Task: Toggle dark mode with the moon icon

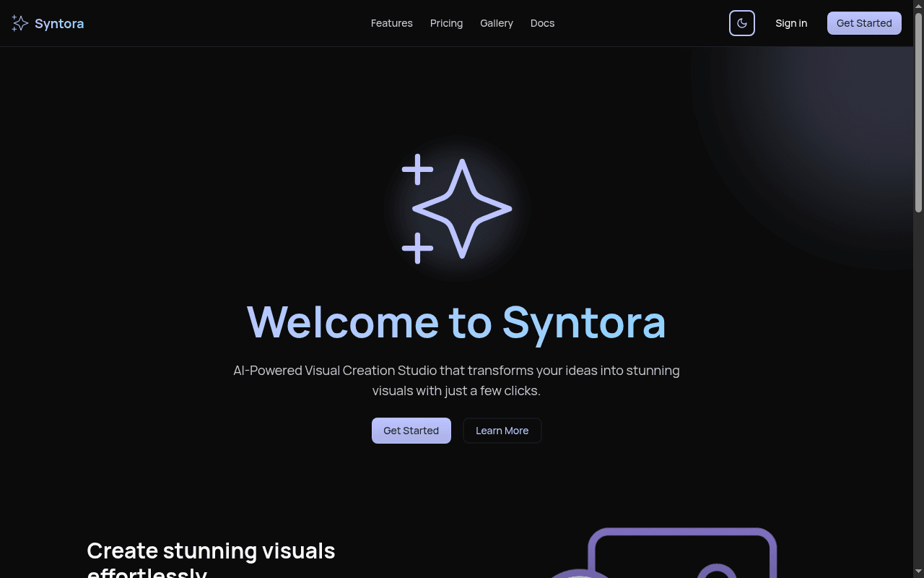Action: point(742,23)
